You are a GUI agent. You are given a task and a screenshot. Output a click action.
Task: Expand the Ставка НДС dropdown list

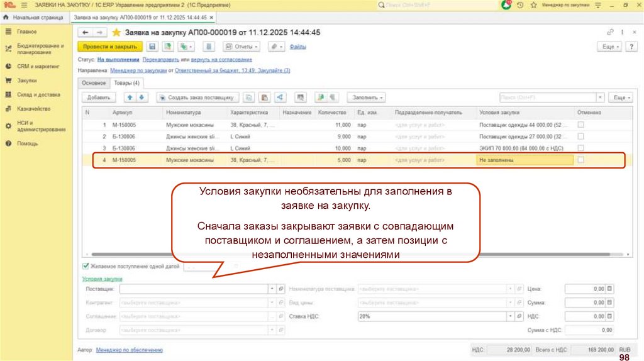tap(510, 316)
